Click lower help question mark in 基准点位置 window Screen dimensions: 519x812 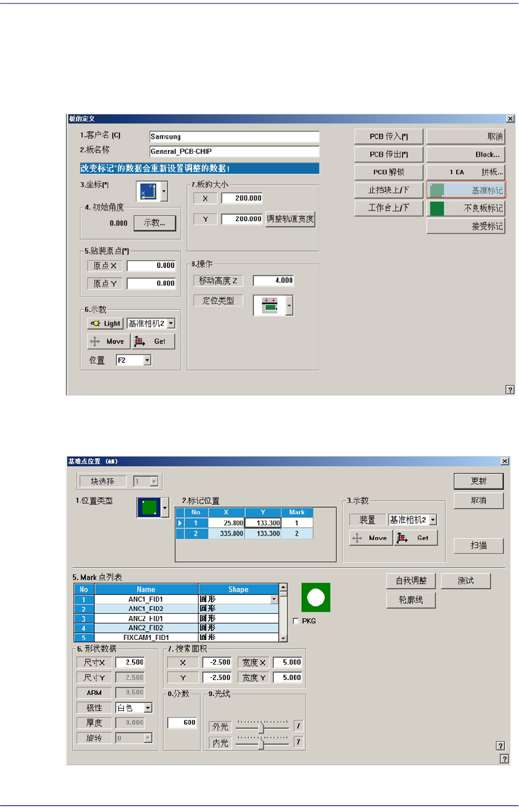504,759
